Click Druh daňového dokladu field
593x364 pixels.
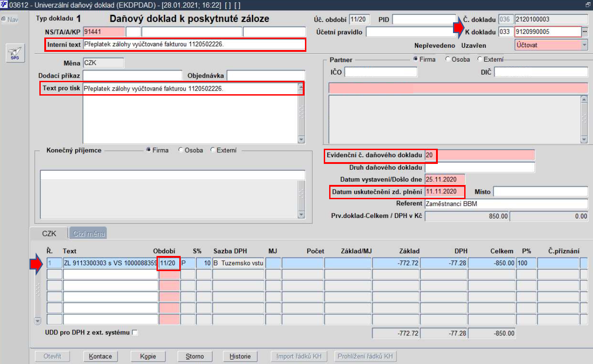tap(479, 167)
